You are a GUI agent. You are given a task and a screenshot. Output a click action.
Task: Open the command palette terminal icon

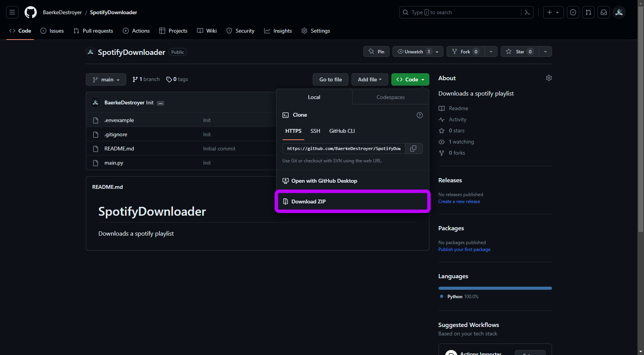click(x=527, y=12)
